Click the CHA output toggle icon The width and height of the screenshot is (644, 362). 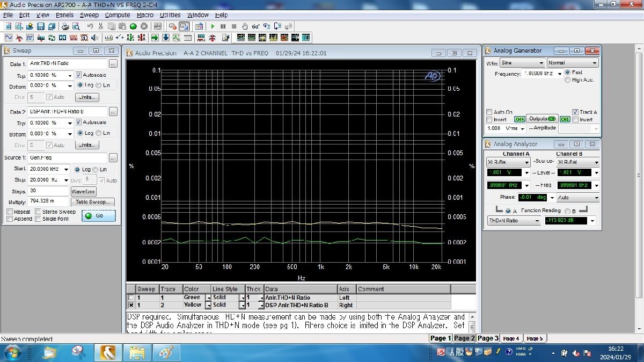tap(519, 119)
